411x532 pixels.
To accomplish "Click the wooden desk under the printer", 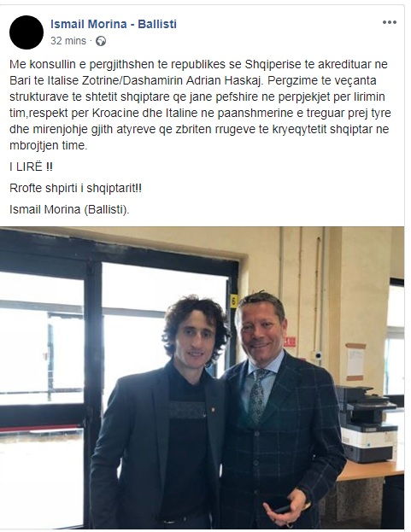I will tap(371, 471).
